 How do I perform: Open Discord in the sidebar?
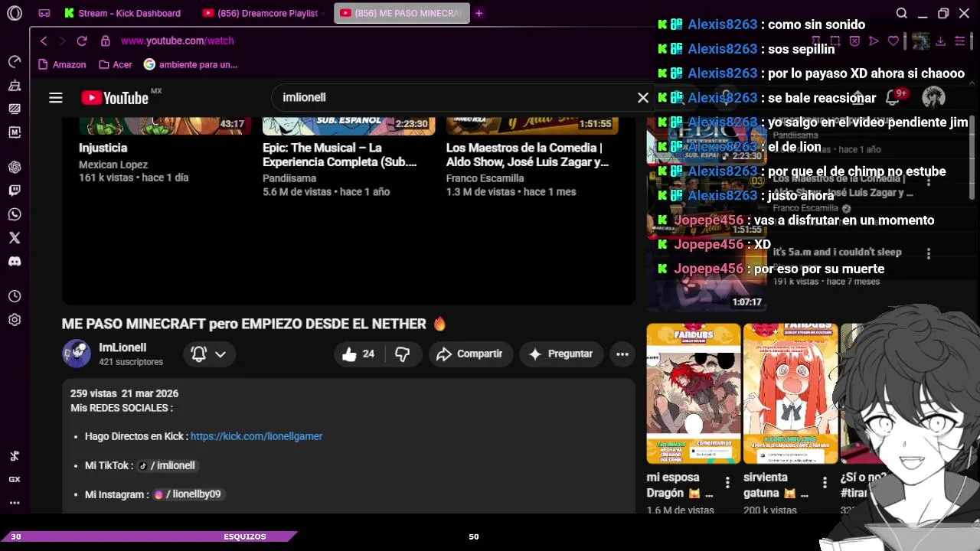15,262
